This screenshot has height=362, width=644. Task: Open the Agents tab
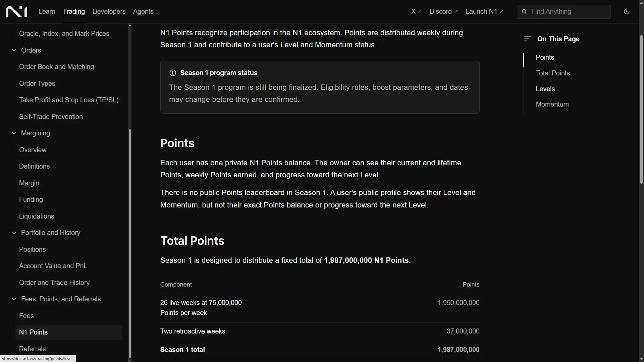[143, 11]
